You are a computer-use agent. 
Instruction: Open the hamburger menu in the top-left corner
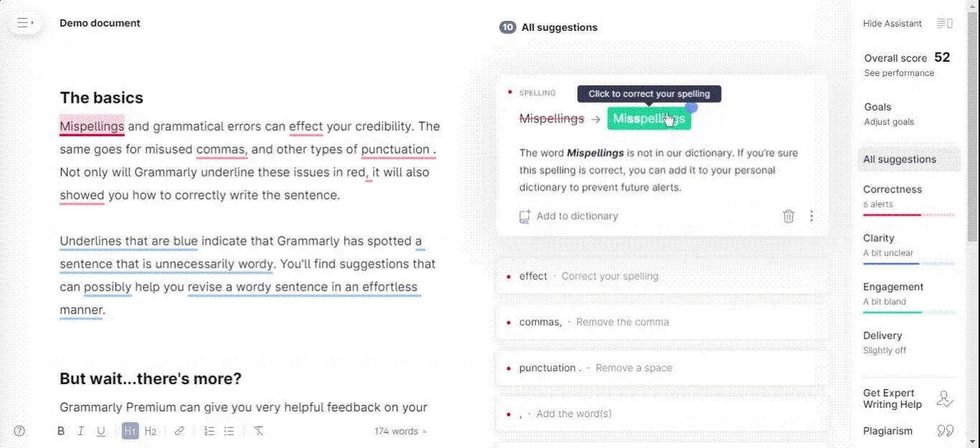[24, 22]
